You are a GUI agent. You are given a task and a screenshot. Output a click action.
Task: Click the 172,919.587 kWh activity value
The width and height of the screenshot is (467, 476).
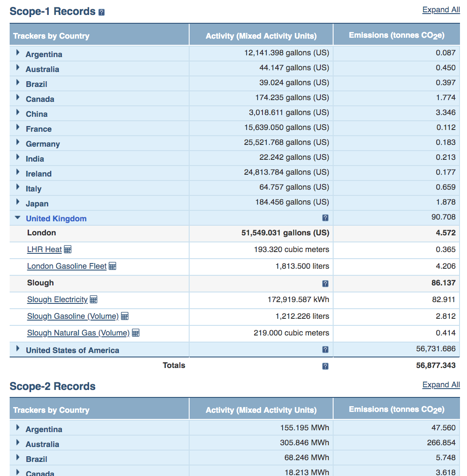(298, 299)
